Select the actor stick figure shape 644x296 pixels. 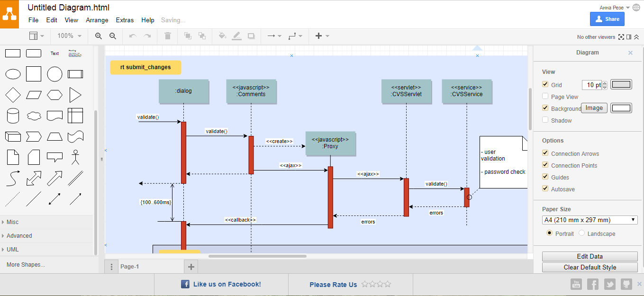pyautogui.click(x=75, y=157)
